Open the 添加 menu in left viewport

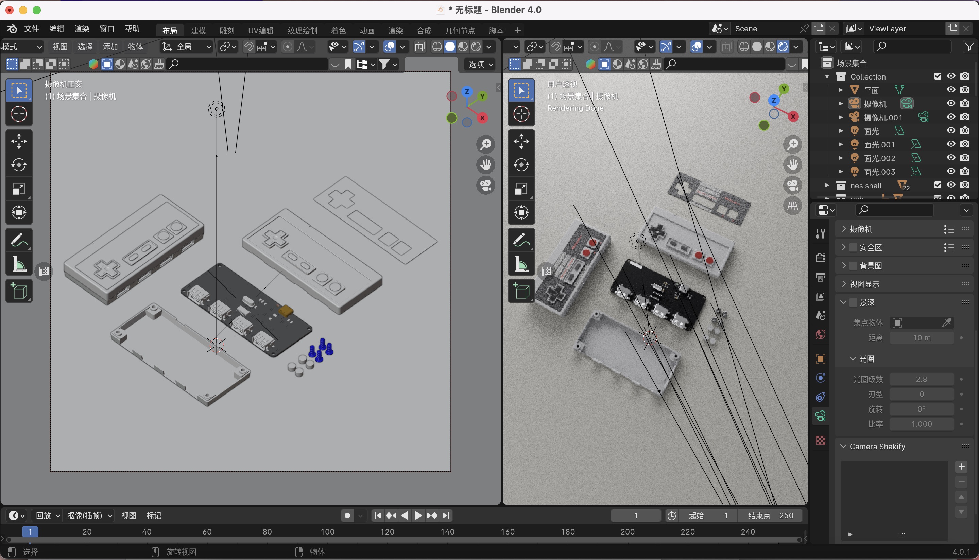pyautogui.click(x=110, y=47)
